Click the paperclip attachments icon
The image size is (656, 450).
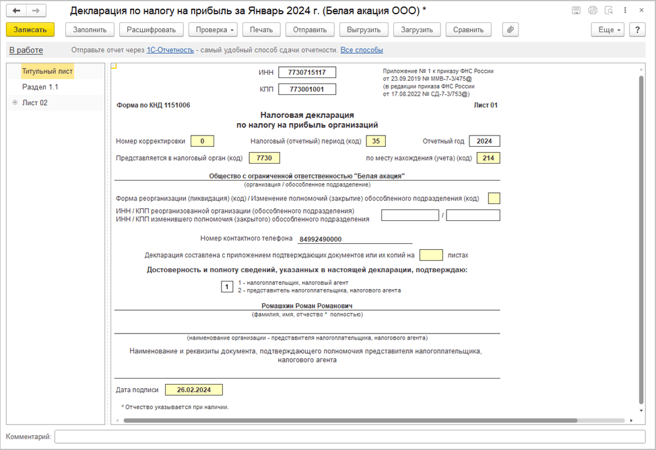510,30
